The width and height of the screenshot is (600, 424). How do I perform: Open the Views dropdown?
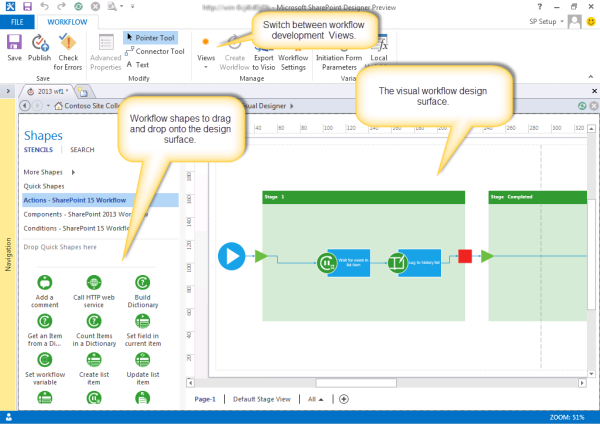206,53
